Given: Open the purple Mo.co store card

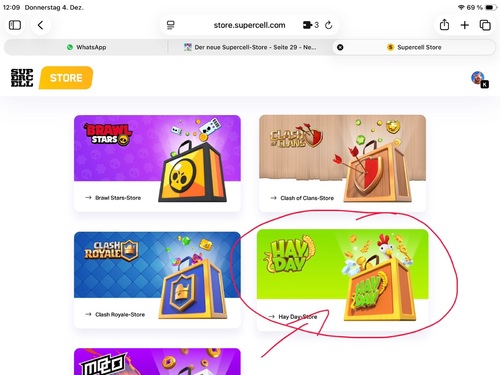Looking at the screenshot, I should click(x=157, y=361).
